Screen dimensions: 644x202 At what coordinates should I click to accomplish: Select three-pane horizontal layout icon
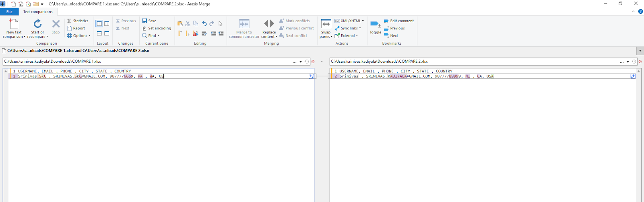point(107,33)
